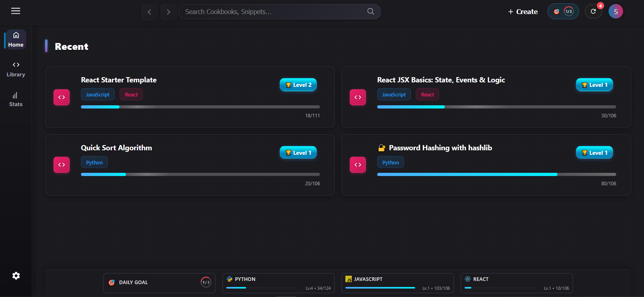Click the code icon on Quick Sort Algorithm card
This screenshot has width=644, height=297.
[62, 165]
